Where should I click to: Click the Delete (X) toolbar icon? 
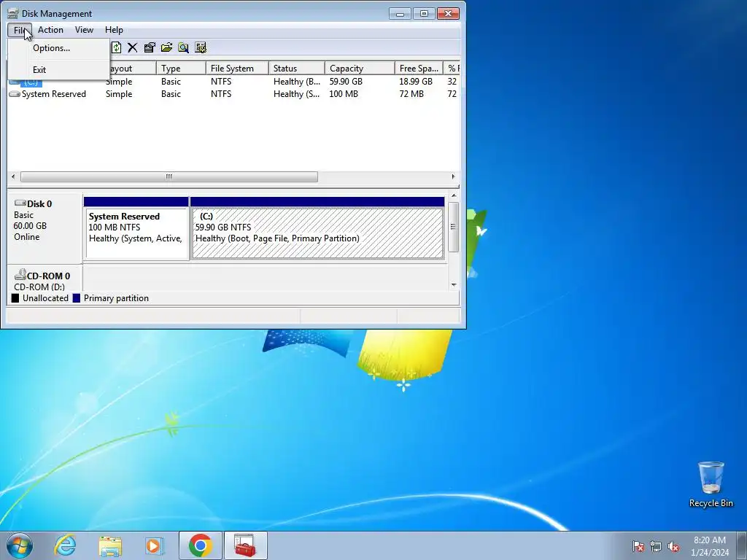pyautogui.click(x=133, y=47)
